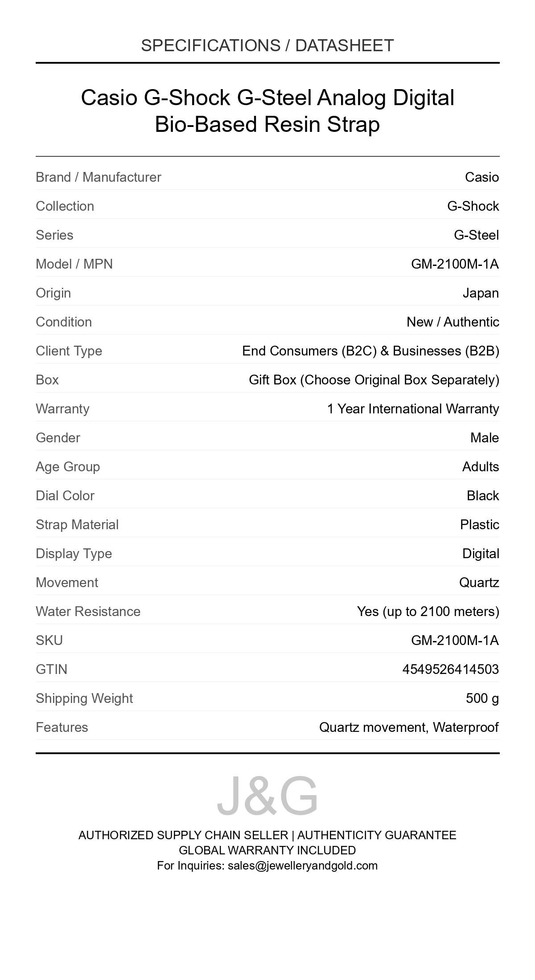
Task: Click the J&G logo
Action: pyautogui.click(x=267, y=796)
